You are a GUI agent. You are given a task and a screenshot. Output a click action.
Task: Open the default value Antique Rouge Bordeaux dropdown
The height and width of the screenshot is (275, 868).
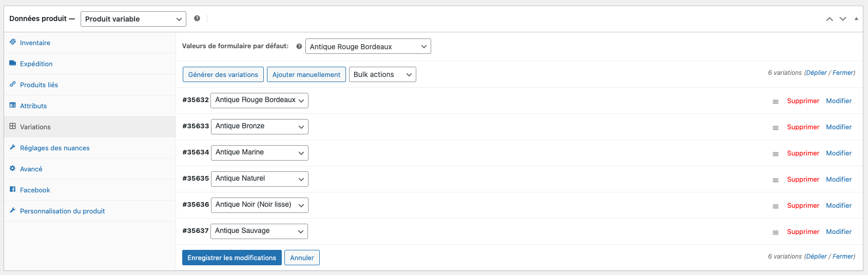tap(368, 47)
